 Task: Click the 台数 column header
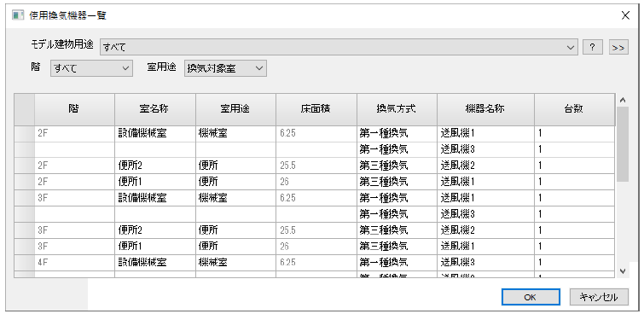pos(574,109)
